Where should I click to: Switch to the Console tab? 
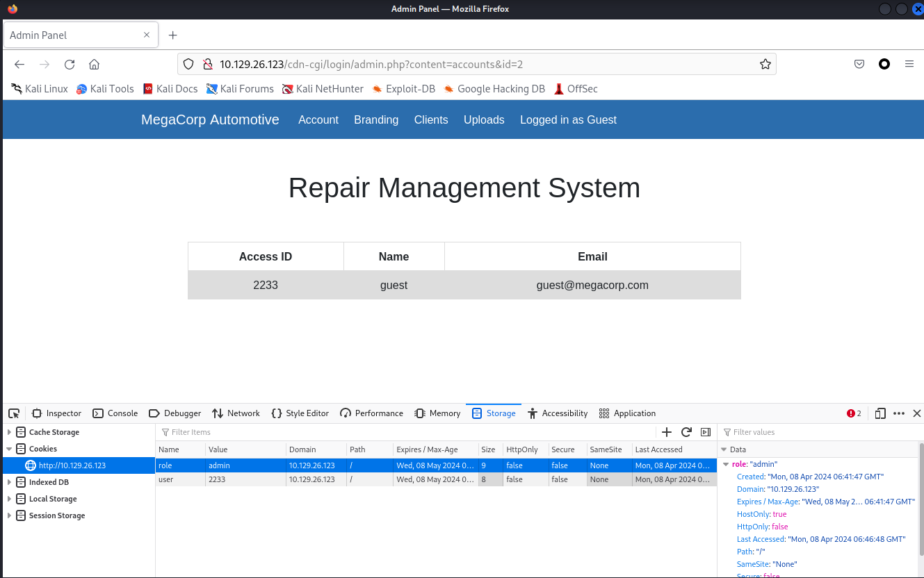tap(115, 413)
